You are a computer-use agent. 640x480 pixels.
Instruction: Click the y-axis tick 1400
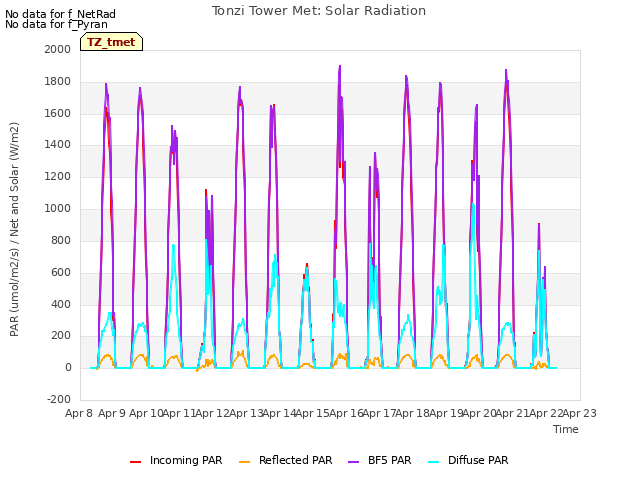click(58, 144)
